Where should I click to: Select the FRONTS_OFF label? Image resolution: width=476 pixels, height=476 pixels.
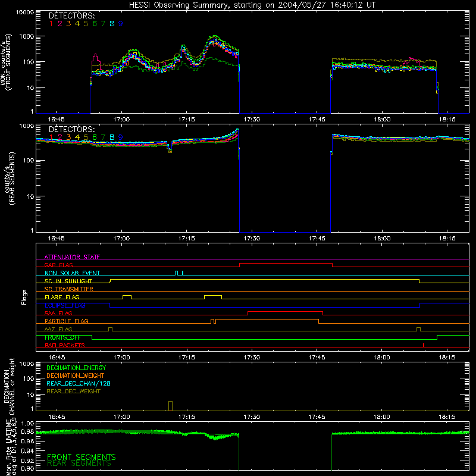pyautogui.click(x=62, y=337)
